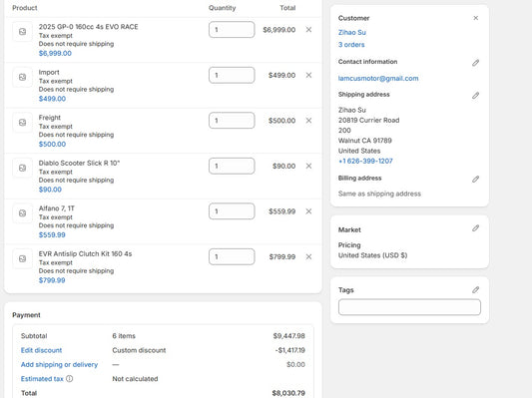Click the Estimated tax link
This screenshot has height=398, width=532.
[42, 379]
